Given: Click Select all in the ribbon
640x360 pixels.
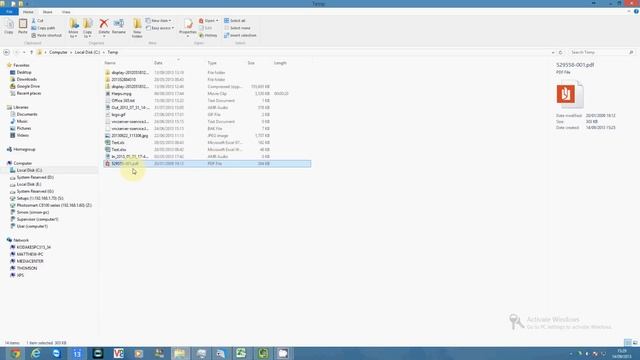Looking at the screenshot, I should coord(235,20).
